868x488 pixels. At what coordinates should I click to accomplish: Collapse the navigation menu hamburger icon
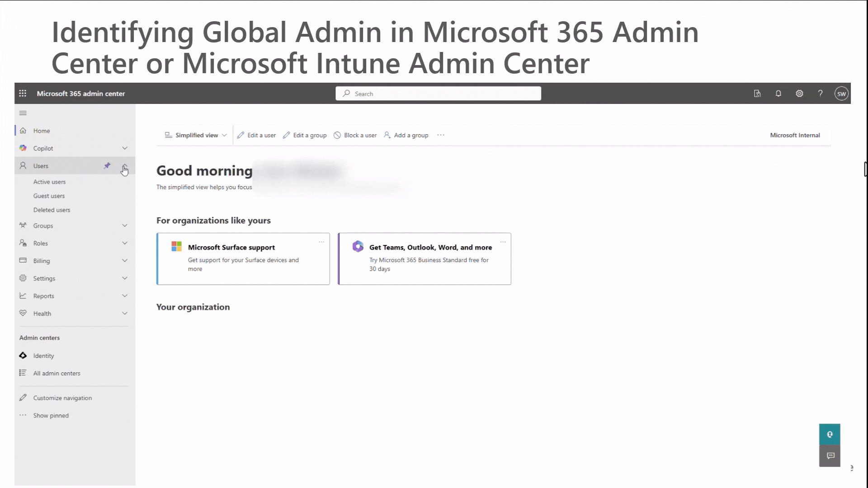click(23, 113)
